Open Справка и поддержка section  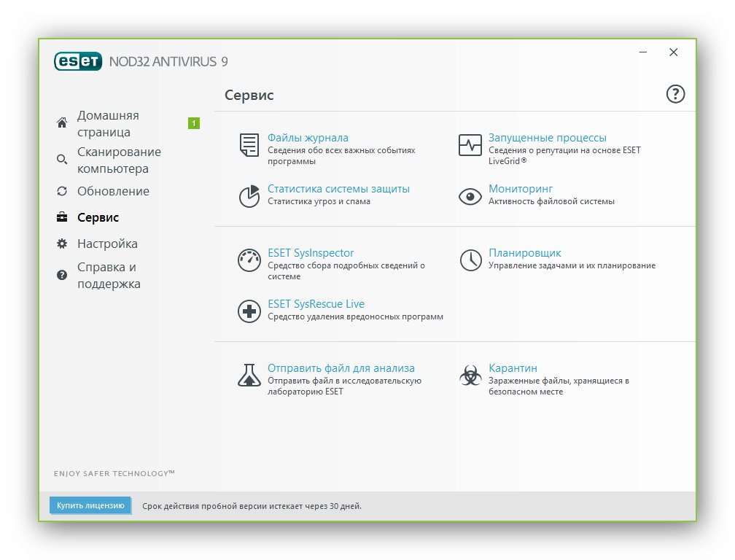pyautogui.click(x=109, y=276)
